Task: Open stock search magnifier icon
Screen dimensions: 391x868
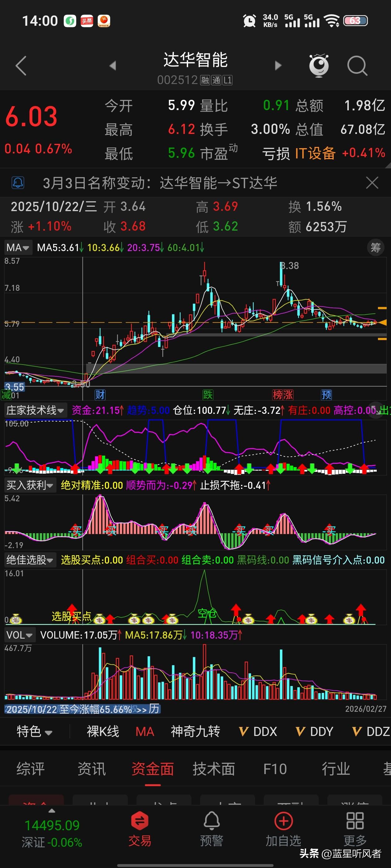Action: click(357, 66)
